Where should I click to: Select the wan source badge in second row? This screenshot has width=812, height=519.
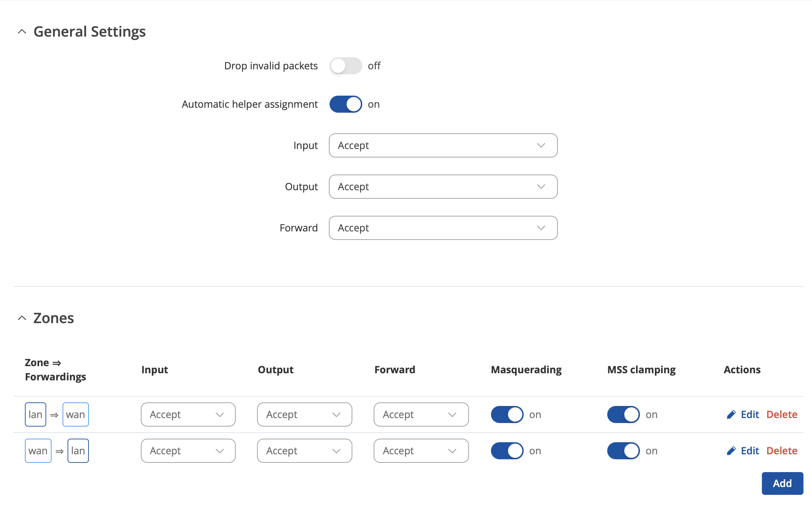pyautogui.click(x=38, y=451)
